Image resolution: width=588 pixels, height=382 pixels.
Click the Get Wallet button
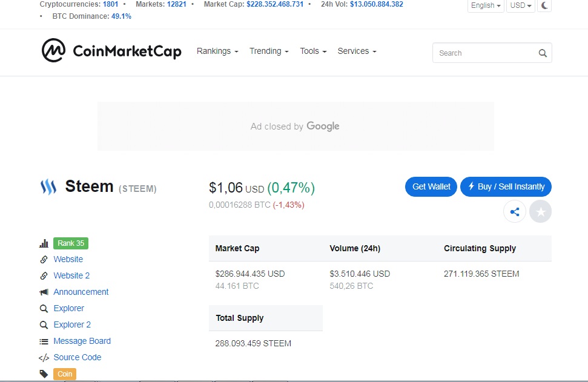tap(431, 186)
